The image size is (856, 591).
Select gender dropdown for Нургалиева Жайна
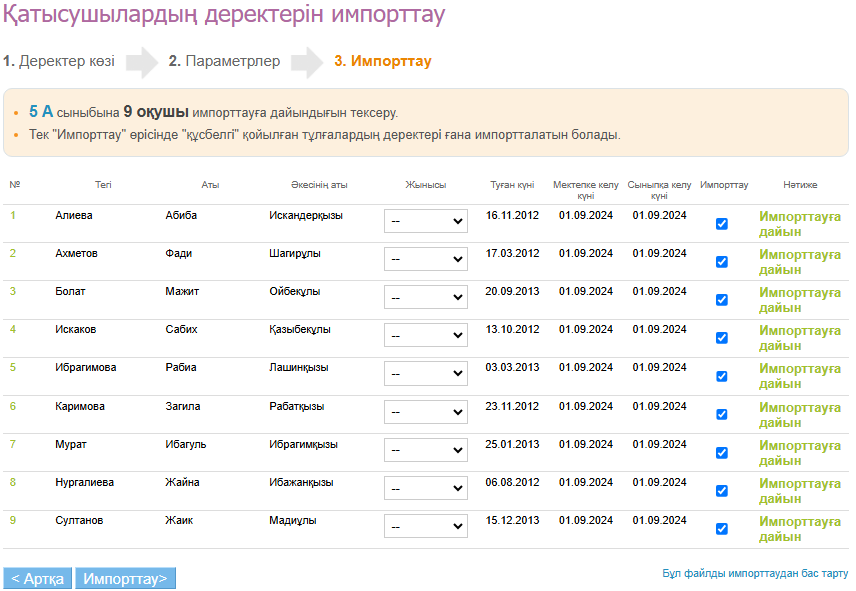tap(425, 489)
